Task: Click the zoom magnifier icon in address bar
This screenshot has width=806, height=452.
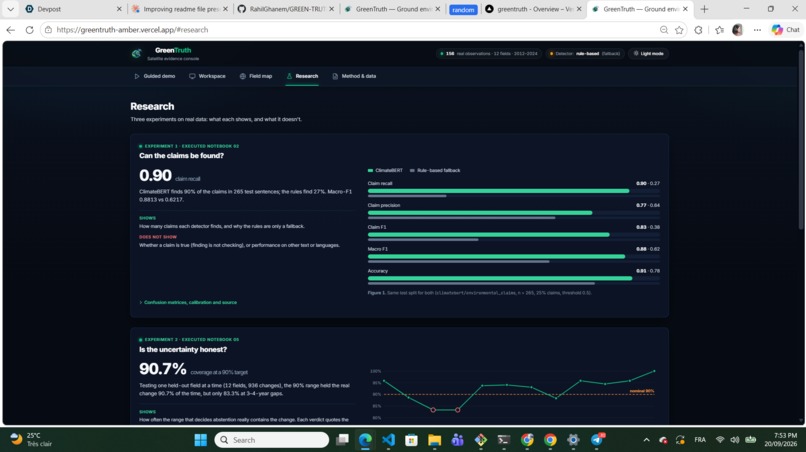Action: [x=664, y=30]
